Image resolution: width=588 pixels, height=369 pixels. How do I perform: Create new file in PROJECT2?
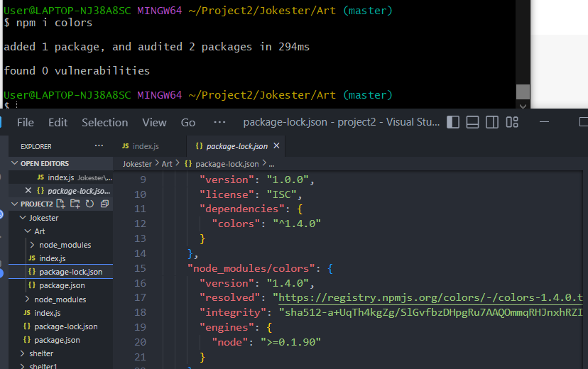[60, 204]
